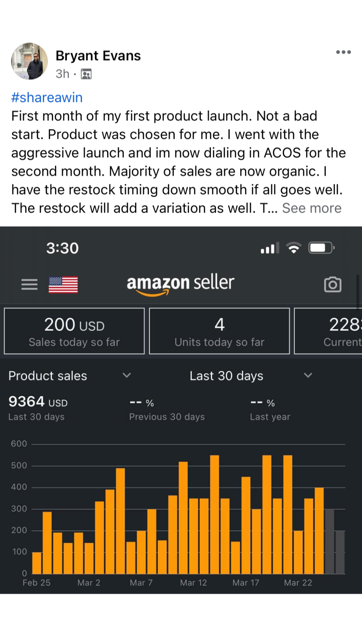Expand post text with See more
This screenshot has width=362, height=644.
click(311, 208)
